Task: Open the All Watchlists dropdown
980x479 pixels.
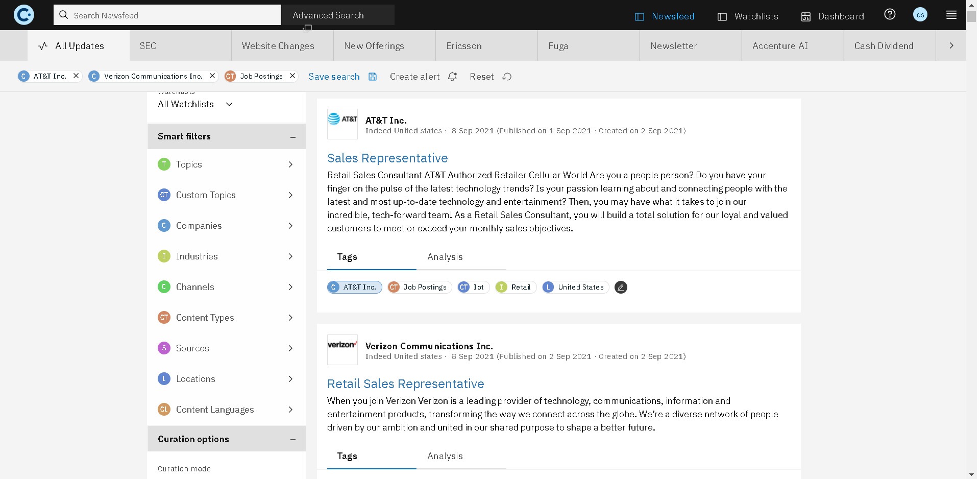Action: pyautogui.click(x=195, y=104)
